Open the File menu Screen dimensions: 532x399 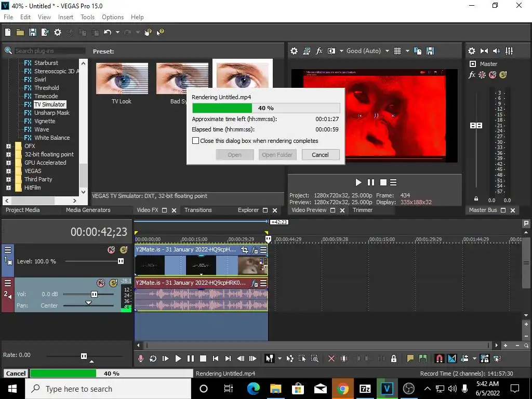pyautogui.click(x=8, y=17)
